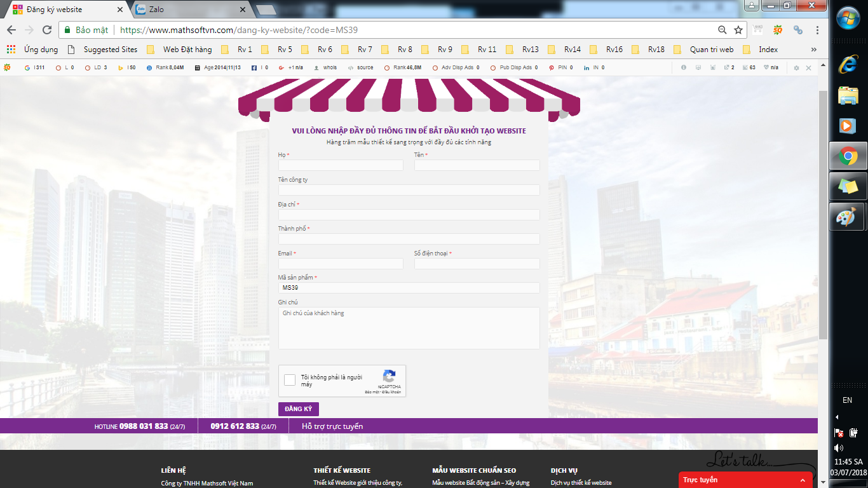Tick the reCAPTCHA 'Tôi không phải là người máy' checkbox

click(290, 380)
